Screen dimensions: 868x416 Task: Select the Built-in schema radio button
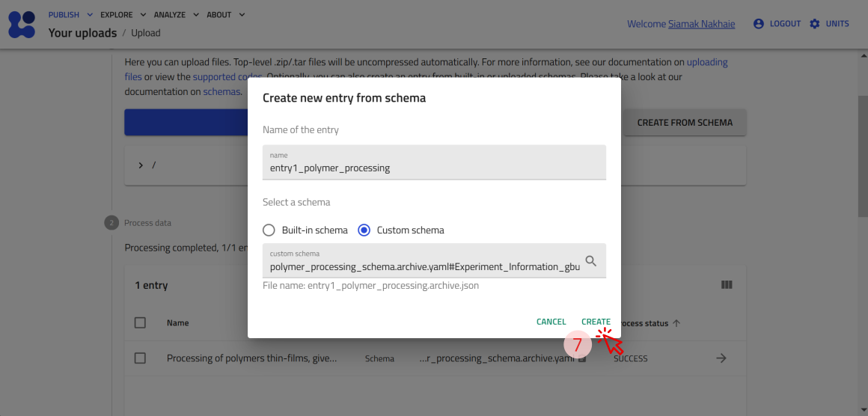[x=269, y=230]
